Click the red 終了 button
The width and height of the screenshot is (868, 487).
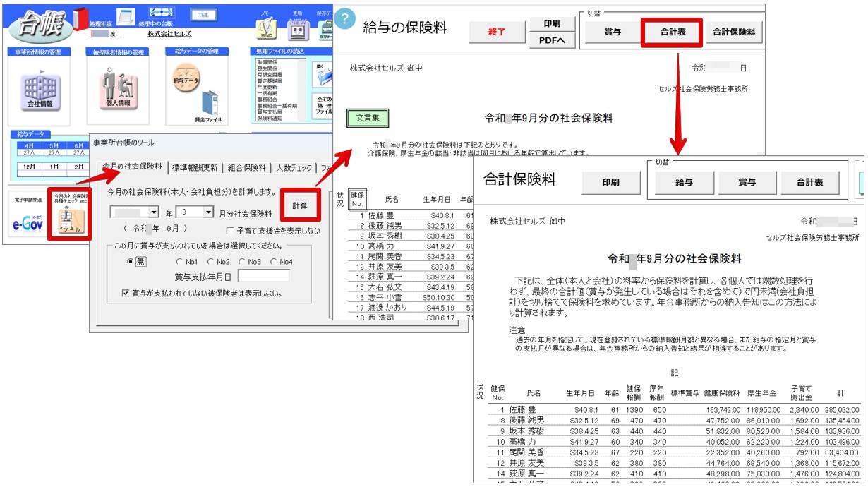tap(497, 32)
